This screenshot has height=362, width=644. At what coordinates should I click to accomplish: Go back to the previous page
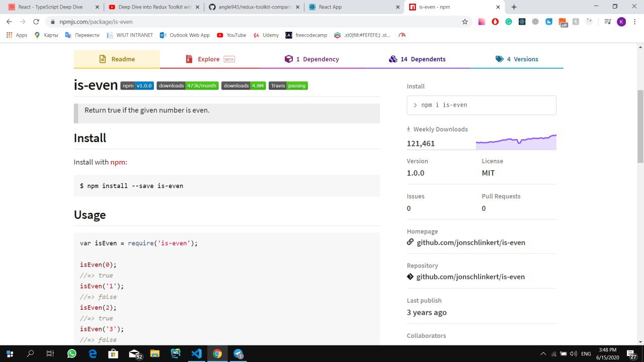point(9,22)
